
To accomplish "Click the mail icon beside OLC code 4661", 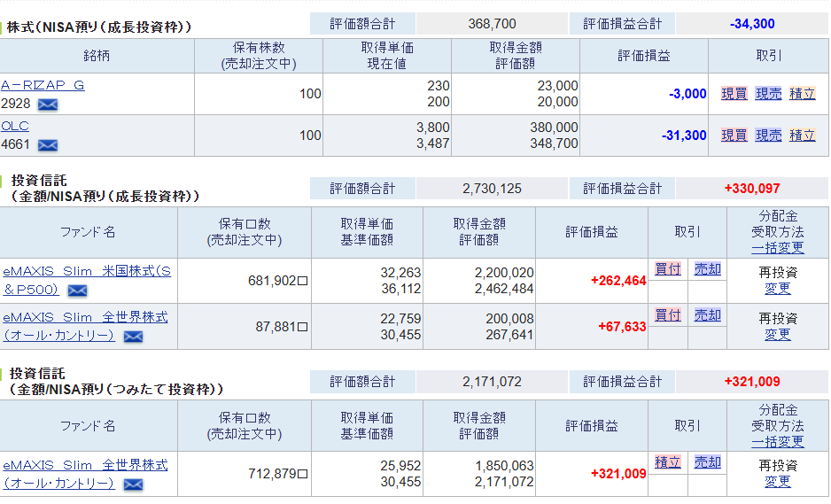I will point(48,145).
